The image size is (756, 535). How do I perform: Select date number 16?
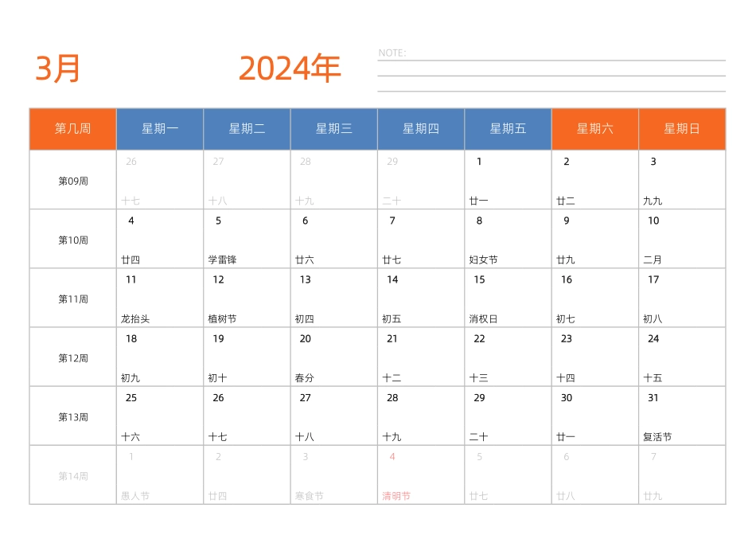[x=567, y=279]
